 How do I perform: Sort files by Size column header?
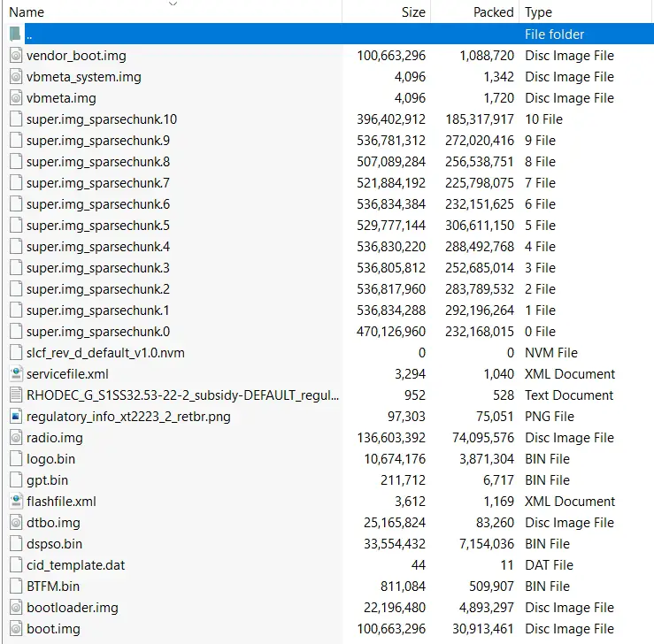click(x=413, y=12)
